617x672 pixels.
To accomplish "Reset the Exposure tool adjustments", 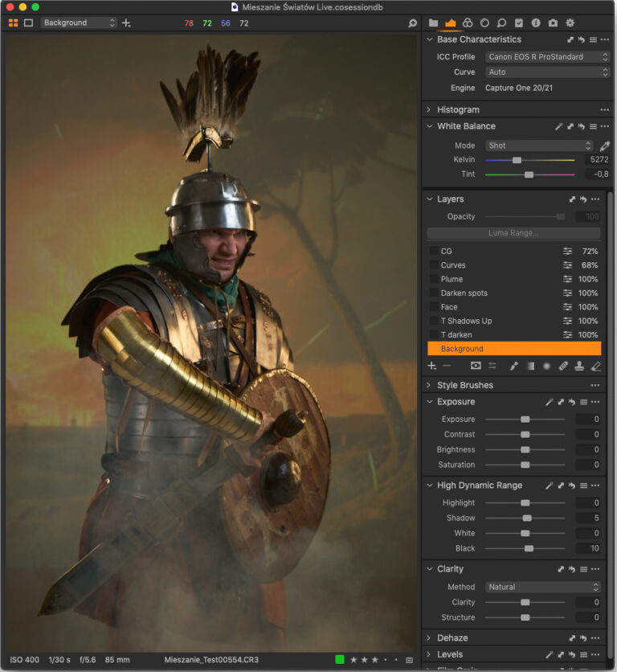I will tap(572, 402).
